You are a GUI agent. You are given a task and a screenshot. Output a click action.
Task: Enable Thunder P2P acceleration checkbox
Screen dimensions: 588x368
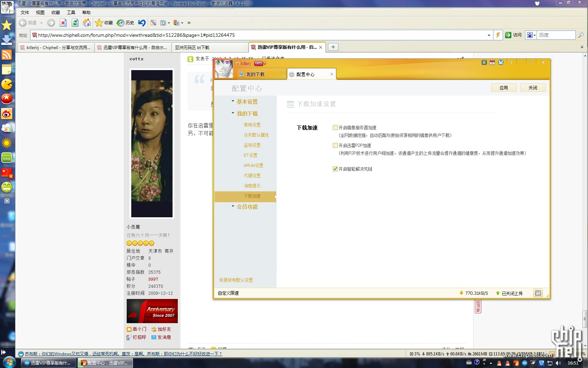335,145
